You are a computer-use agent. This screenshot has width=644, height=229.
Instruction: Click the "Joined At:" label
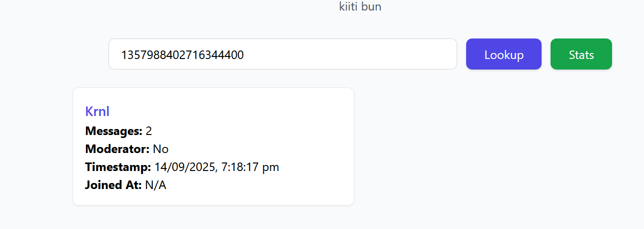click(x=113, y=185)
